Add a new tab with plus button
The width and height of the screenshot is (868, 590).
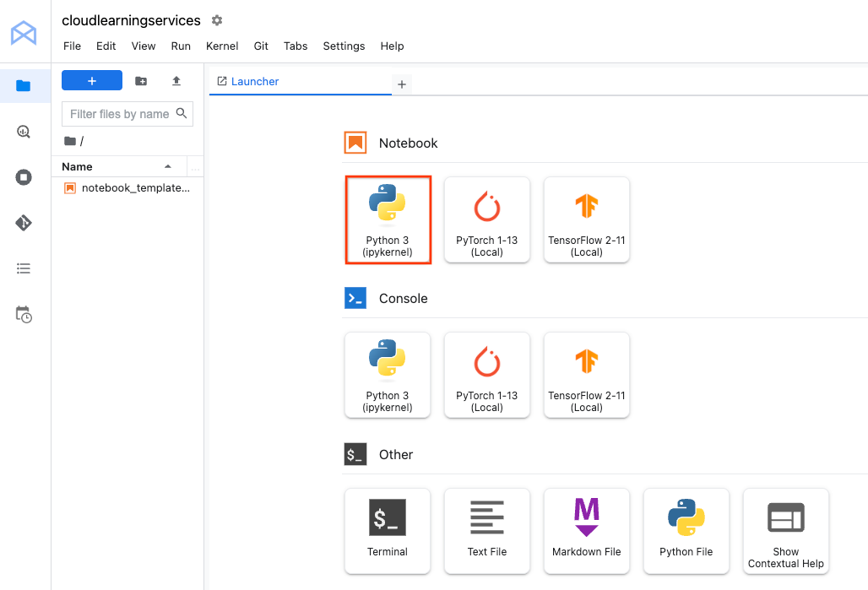pos(402,84)
